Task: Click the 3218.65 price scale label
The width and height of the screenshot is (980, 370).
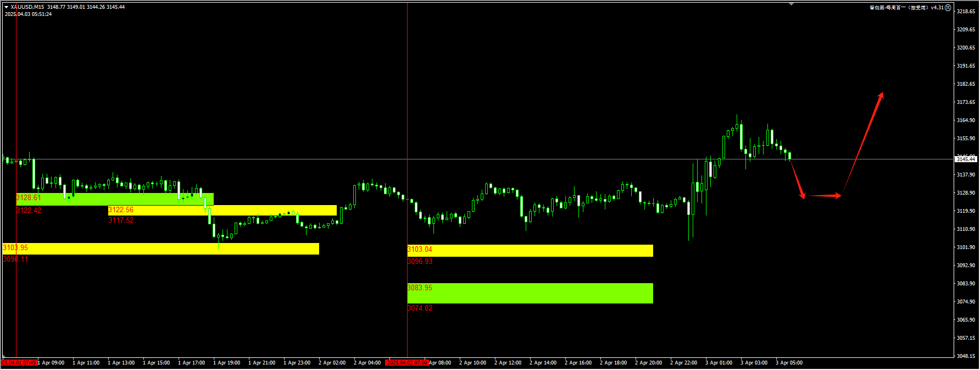Action: click(966, 12)
